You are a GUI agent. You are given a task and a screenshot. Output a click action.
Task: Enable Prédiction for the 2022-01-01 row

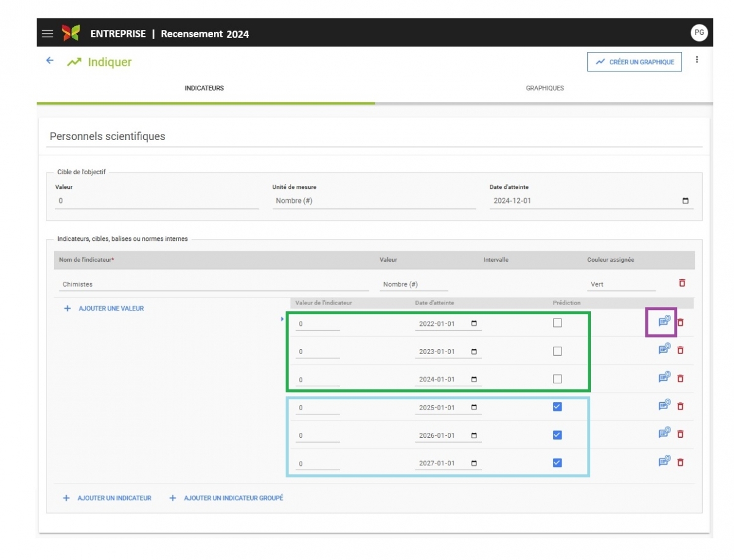coord(557,323)
